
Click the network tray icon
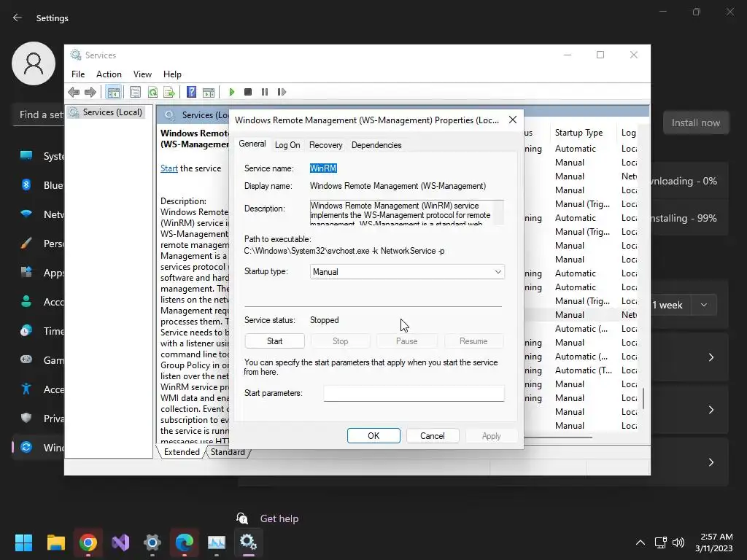tap(660, 542)
